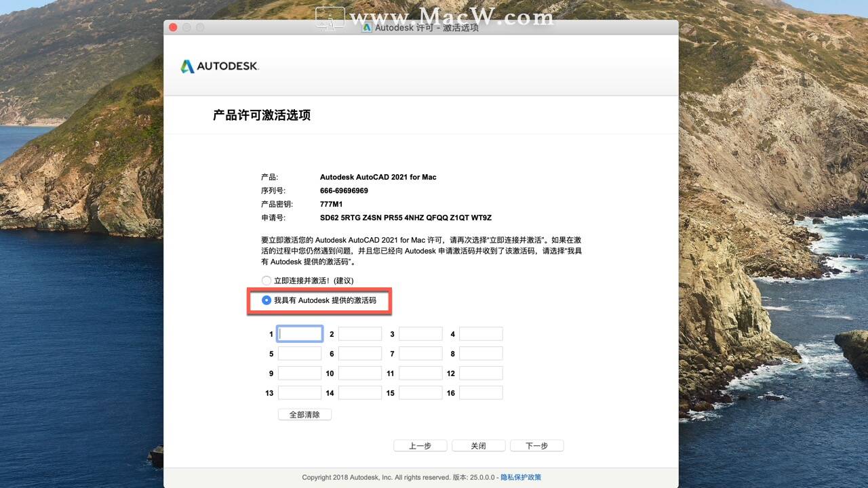Click activation code field number 15
Viewport: 868px width, 488px height.
420,392
